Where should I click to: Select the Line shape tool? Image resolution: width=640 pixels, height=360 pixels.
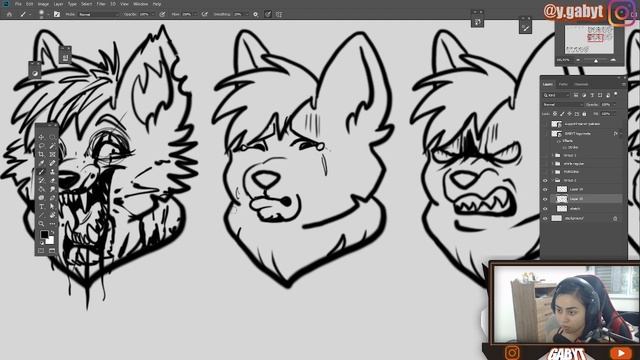coord(41,215)
